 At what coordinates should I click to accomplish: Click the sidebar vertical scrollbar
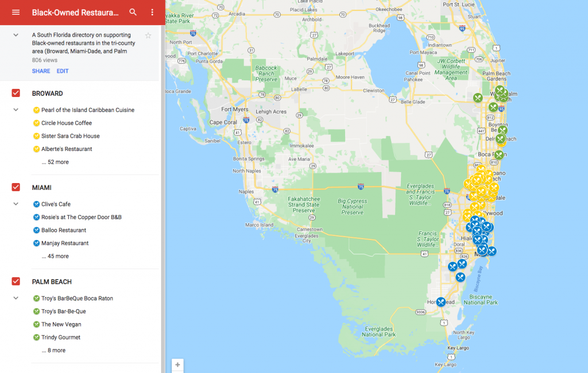[163, 199]
